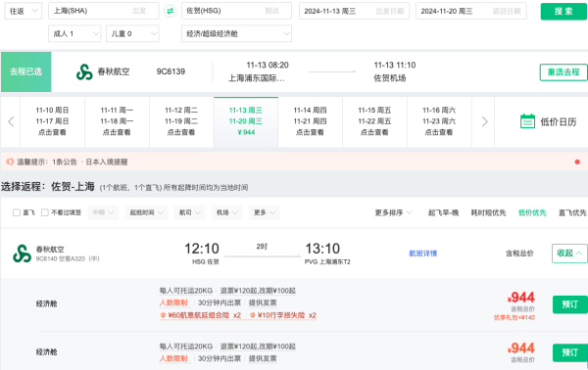Open the 机场 airport filter dropdown
588x370 pixels.
(x=227, y=212)
